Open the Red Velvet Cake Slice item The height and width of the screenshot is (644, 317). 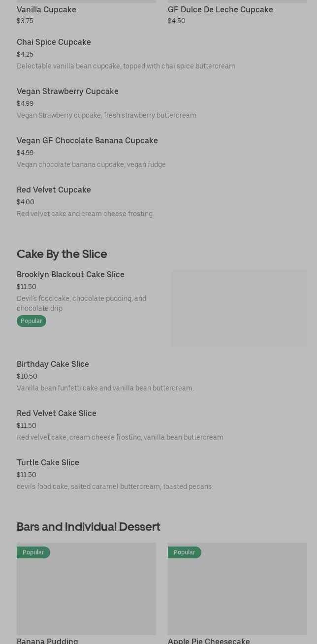click(x=57, y=414)
